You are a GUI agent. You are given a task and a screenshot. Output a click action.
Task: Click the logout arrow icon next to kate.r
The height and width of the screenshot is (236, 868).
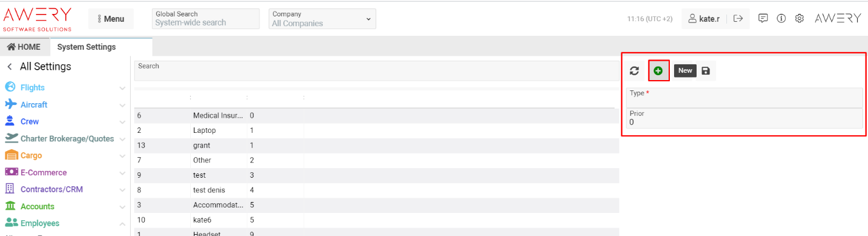pyautogui.click(x=739, y=19)
